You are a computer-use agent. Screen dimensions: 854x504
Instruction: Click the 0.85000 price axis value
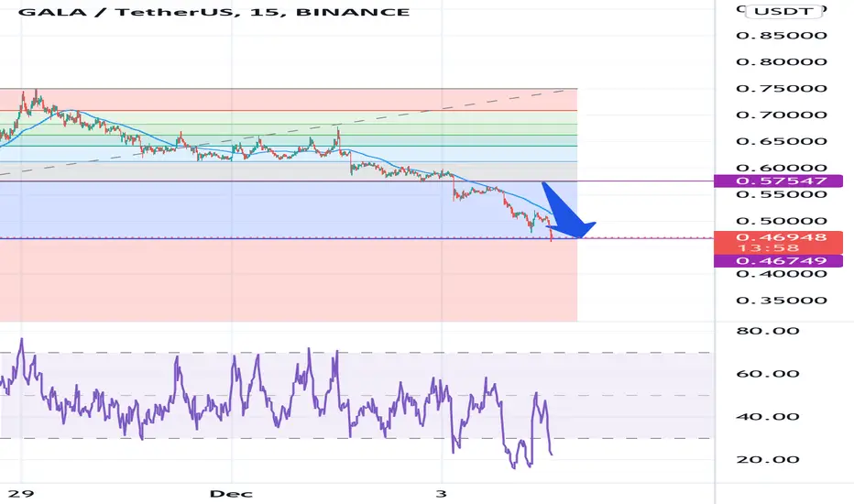pyautogui.click(x=782, y=36)
